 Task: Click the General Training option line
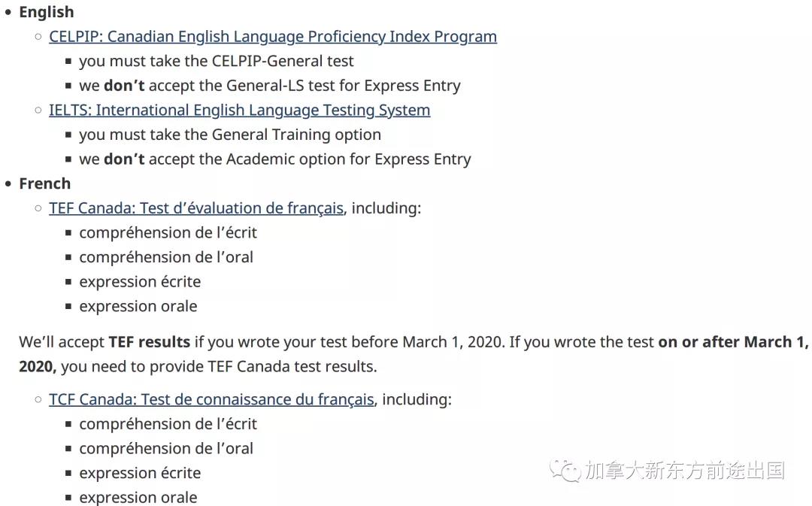(230, 135)
